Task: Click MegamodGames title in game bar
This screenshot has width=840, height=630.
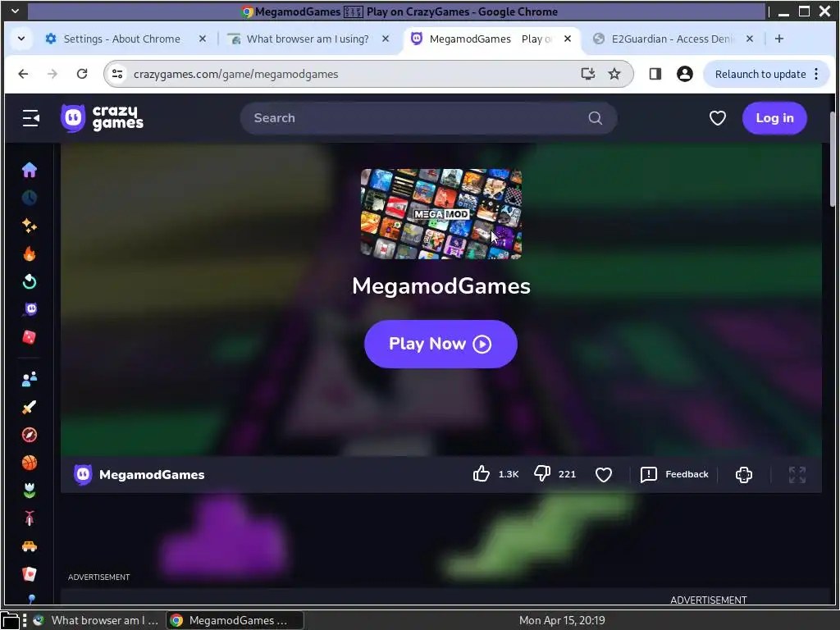Action: coord(152,475)
